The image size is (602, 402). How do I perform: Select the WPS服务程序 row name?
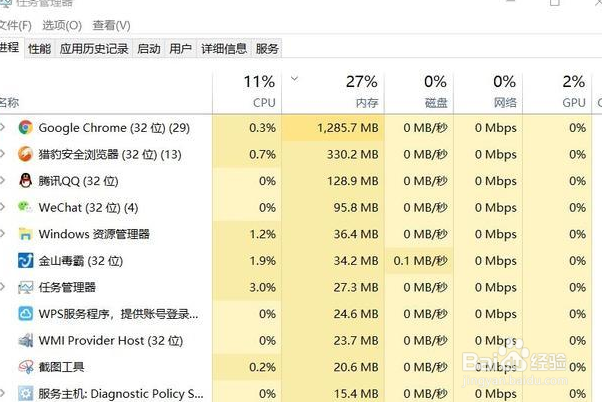(118, 314)
